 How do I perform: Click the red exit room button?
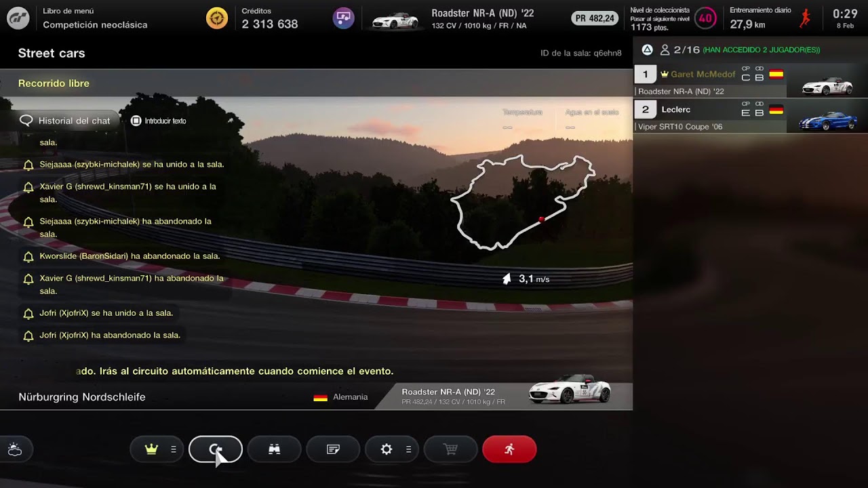tap(509, 449)
